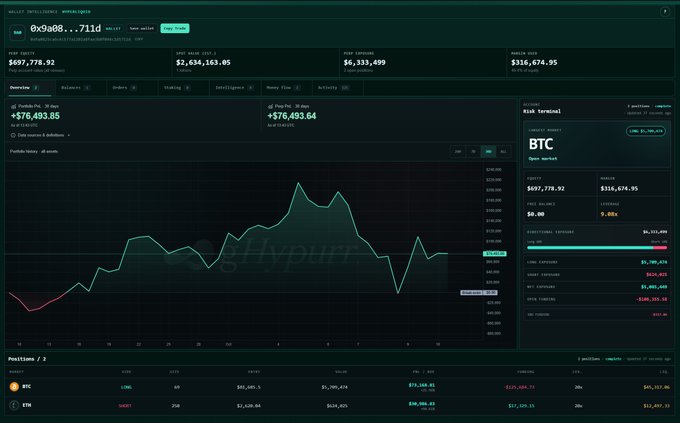680x423 pixels.
Task: Click the wallet address 0x9a08...711d title
Action: point(65,29)
